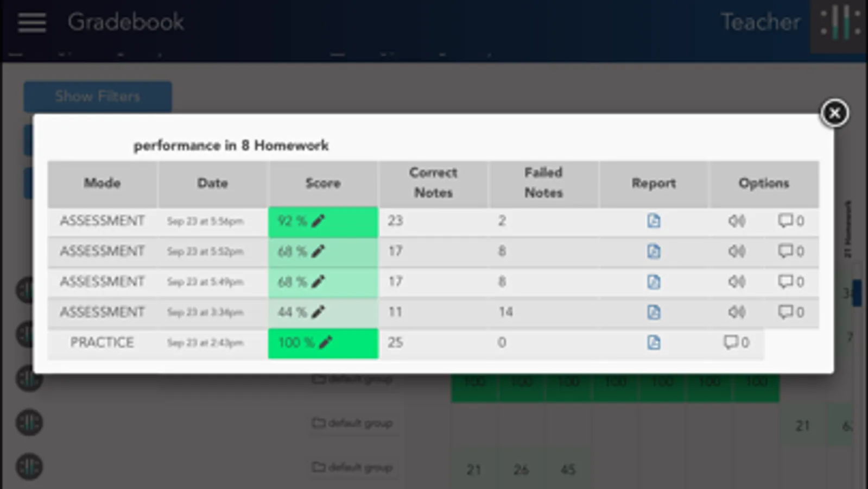The width and height of the screenshot is (868, 489).
Task: Open report for the 5:56pm assessment
Action: click(x=654, y=221)
